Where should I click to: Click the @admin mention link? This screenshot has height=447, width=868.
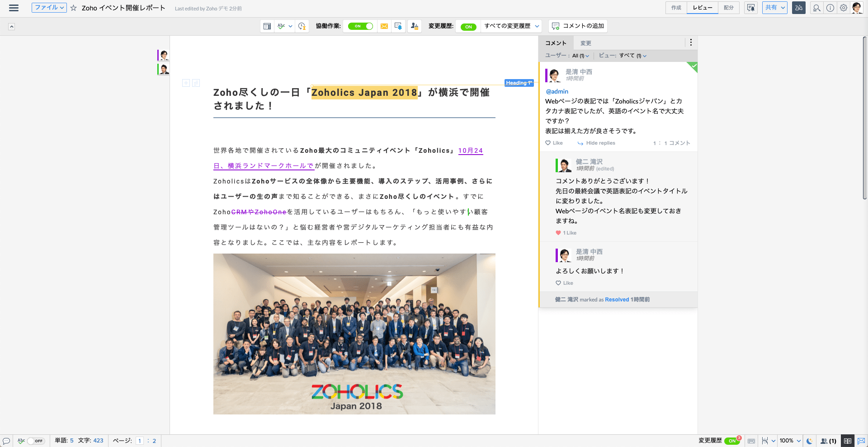pos(557,91)
